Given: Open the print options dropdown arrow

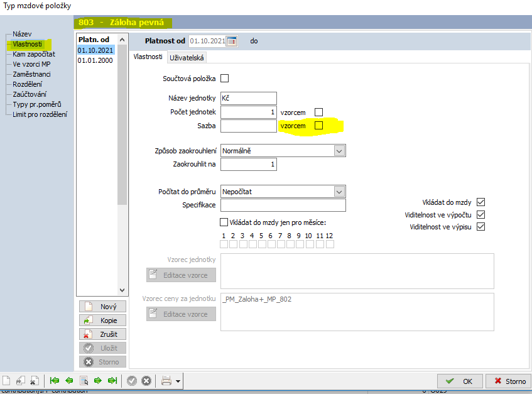Looking at the screenshot, I should pyautogui.click(x=178, y=381).
